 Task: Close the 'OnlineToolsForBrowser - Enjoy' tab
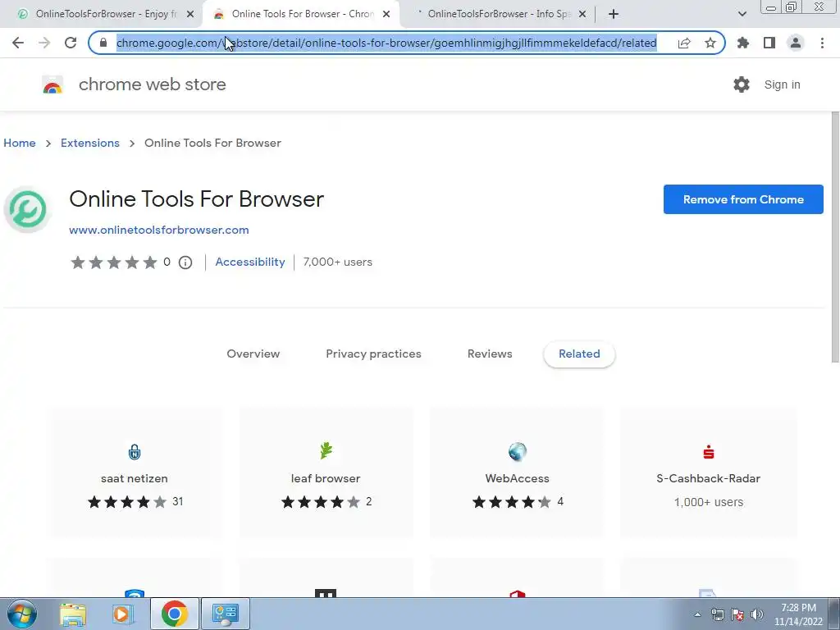pyautogui.click(x=190, y=14)
